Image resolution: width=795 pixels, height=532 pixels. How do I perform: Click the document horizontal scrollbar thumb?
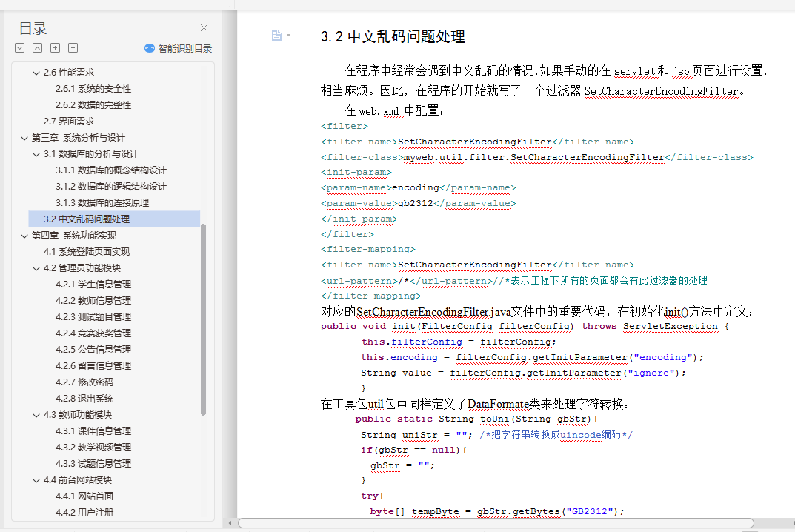tap(496, 523)
